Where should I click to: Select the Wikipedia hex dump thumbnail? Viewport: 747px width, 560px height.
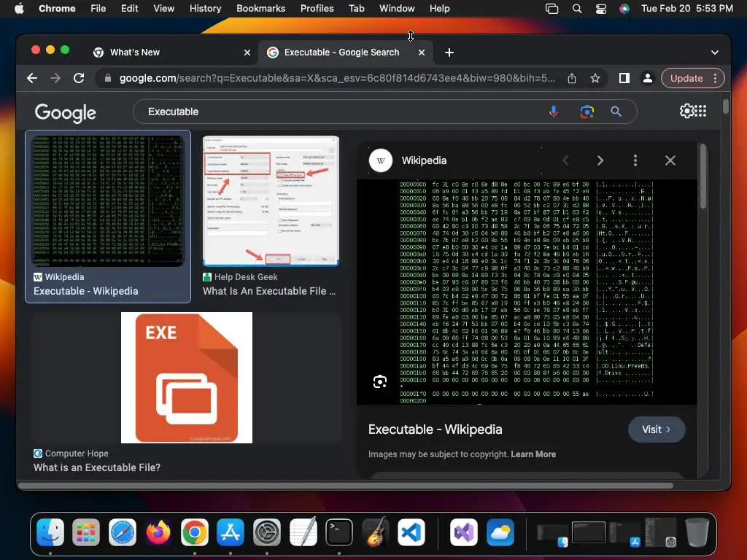(x=108, y=201)
